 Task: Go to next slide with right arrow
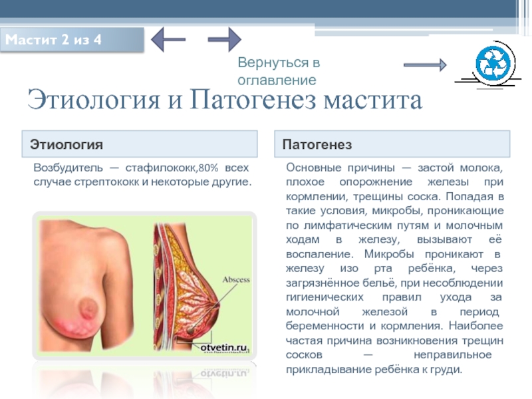pos(224,39)
